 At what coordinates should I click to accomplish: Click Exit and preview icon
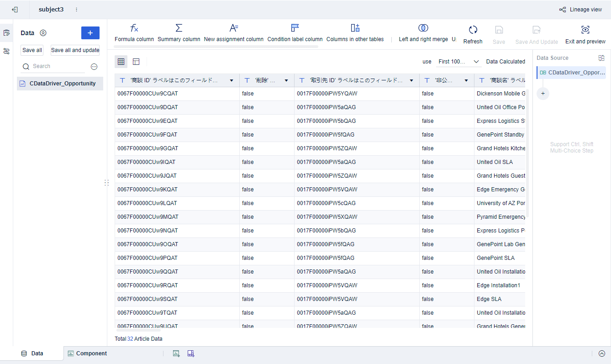coord(585,30)
